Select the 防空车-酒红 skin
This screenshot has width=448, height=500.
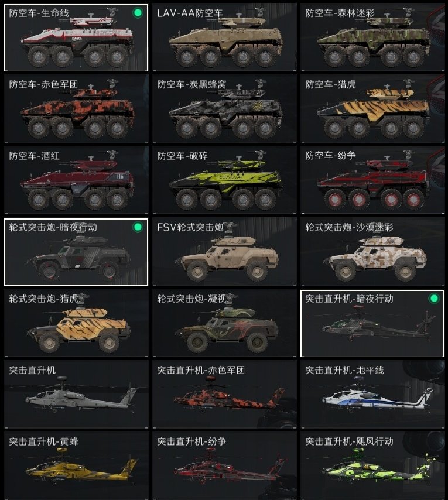(x=76, y=180)
